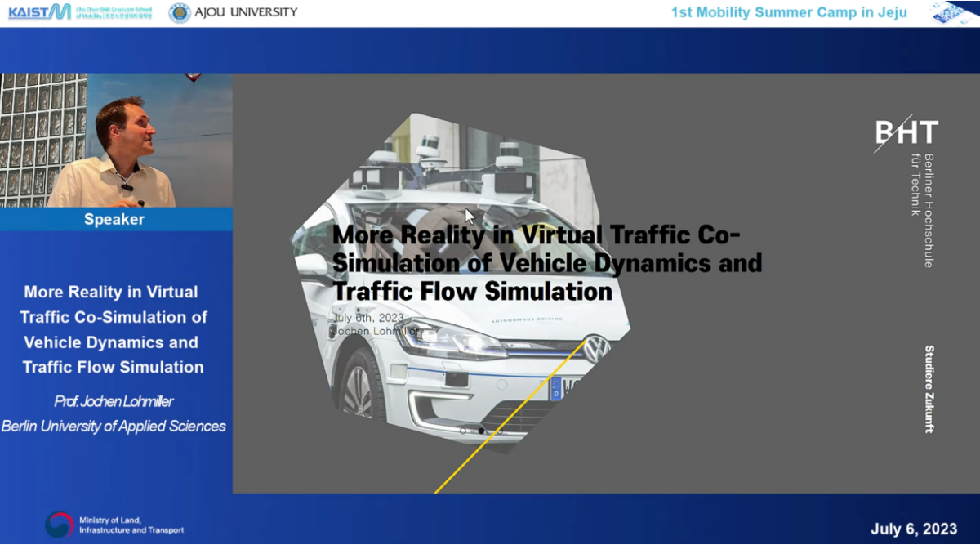Select the third carousel dot on the right
Image resolution: width=980 pixels, height=545 pixels.
click(499, 431)
